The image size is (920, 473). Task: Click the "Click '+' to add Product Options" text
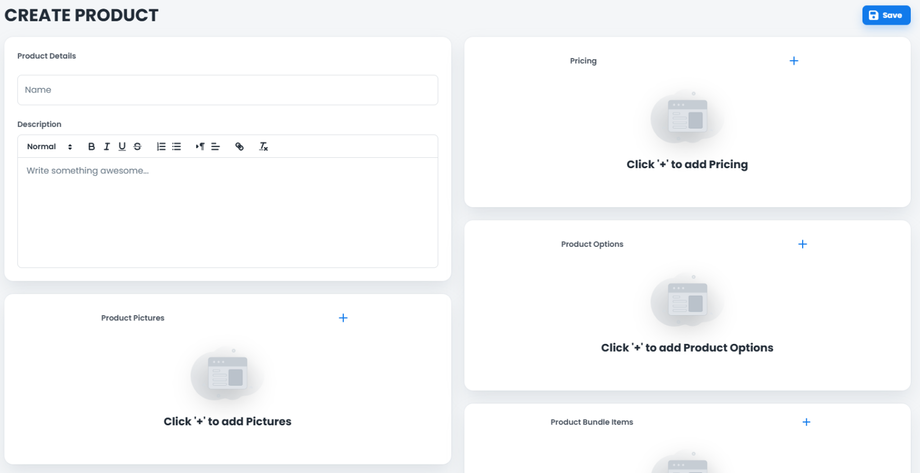pyautogui.click(x=687, y=347)
